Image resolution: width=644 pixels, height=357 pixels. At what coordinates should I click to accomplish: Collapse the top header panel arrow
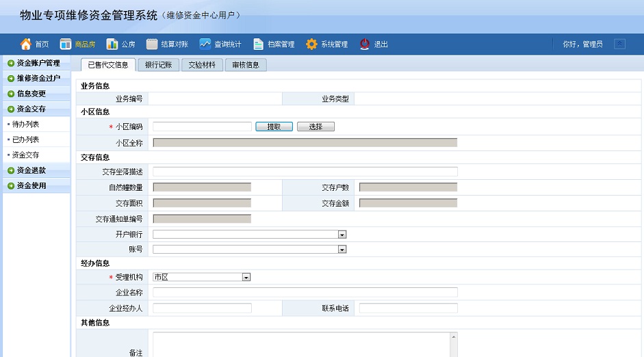pos(619,44)
